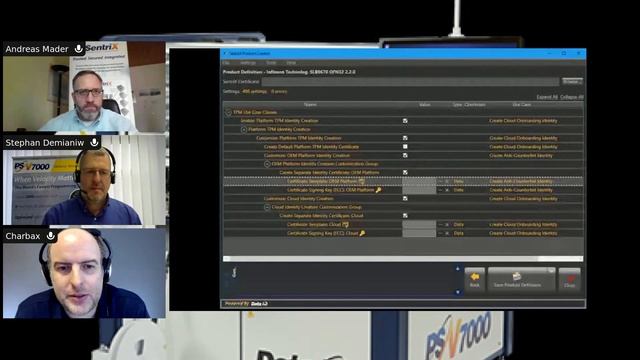640x360 pixels.
Task: Click the Data link in Certificate Template Cloud row
Action: 458,224
